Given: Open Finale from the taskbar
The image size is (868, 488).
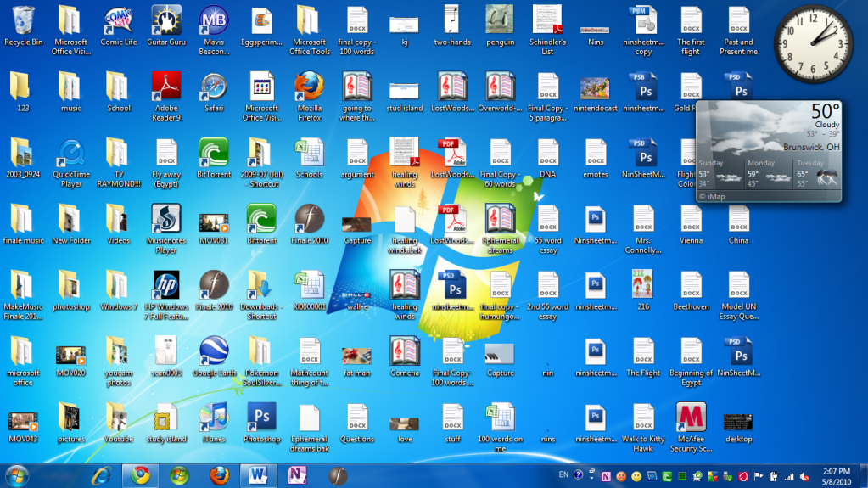Looking at the screenshot, I should point(338,476).
